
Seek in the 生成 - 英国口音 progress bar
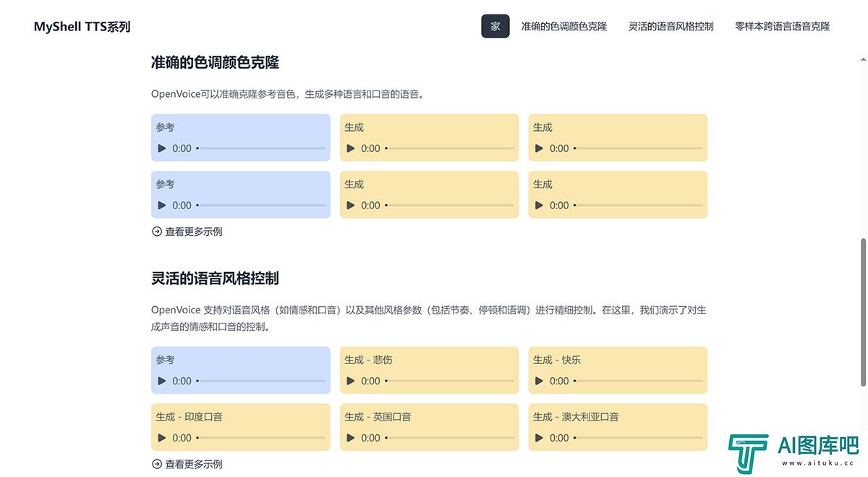(449, 438)
